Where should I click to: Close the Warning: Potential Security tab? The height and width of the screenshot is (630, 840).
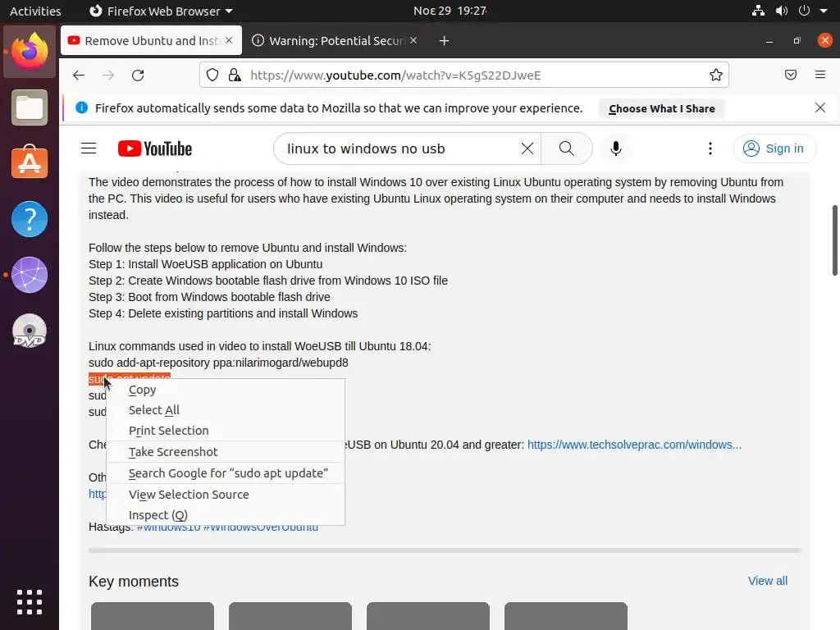pyautogui.click(x=413, y=40)
